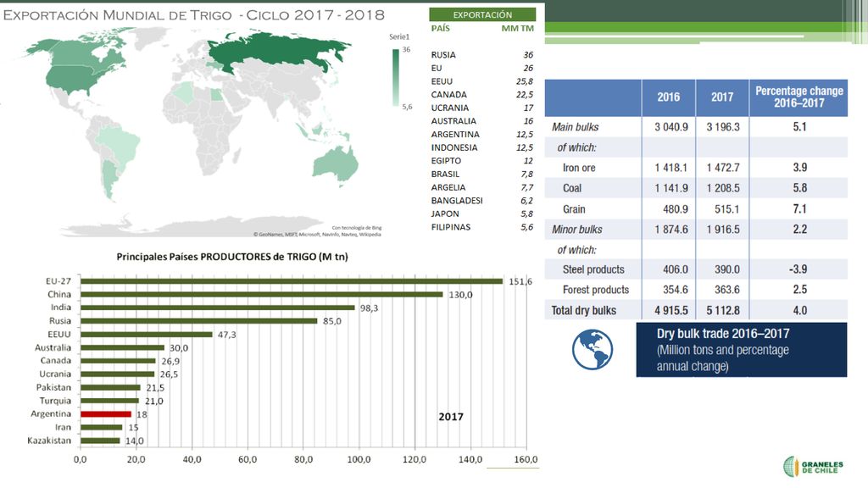This screenshot has width=868, height=488.
Task: Click the RUSIA row in export list
Action: click(x=482, y=55)
